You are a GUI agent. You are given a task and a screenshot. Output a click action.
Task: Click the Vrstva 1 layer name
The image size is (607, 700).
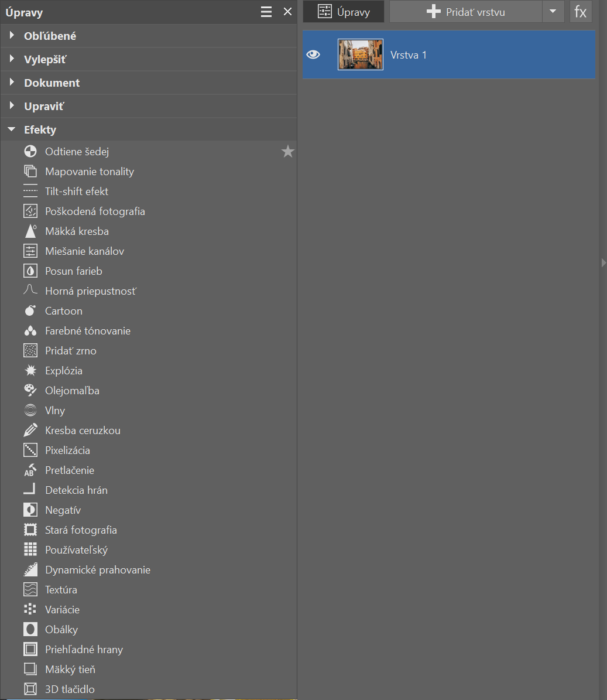pos(409,55)
